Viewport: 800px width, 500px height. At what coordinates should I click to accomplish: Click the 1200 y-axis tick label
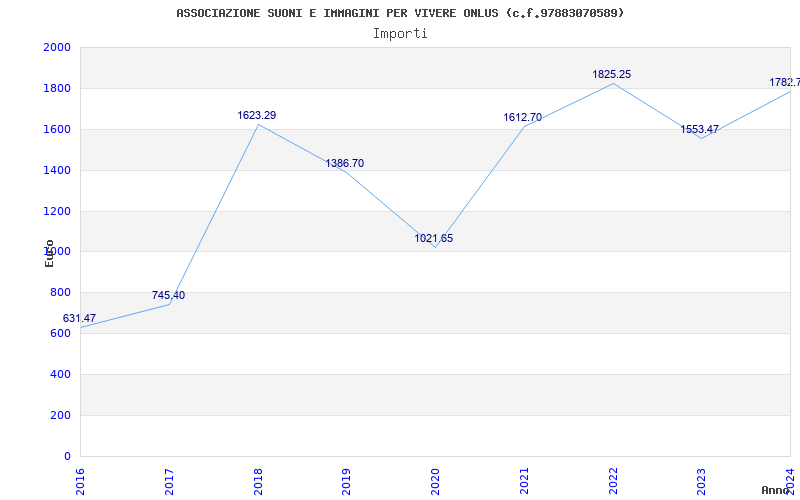click(57, 211)
